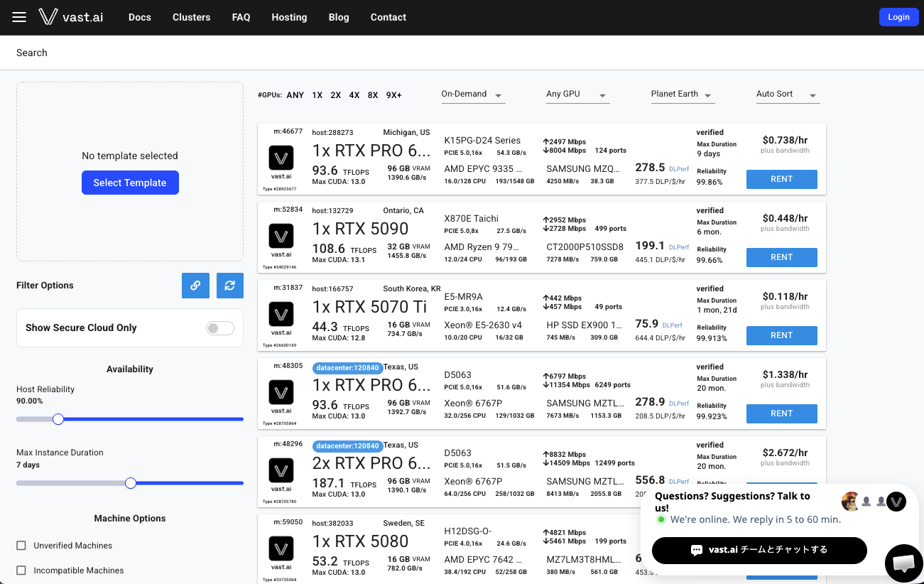Open Contact in the top navigation
Viewport: 924px width, 584px height.
[388, 17]
